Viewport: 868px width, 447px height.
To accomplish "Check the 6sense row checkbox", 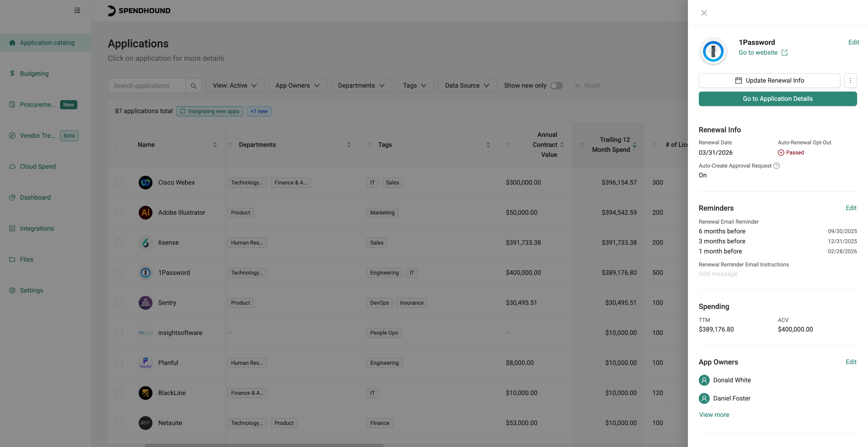I will [x=119, y=243].
